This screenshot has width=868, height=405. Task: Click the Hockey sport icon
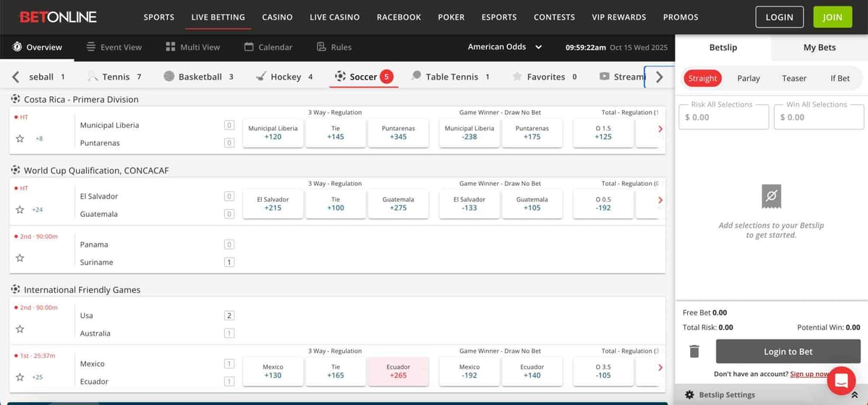tap(261, 77)
